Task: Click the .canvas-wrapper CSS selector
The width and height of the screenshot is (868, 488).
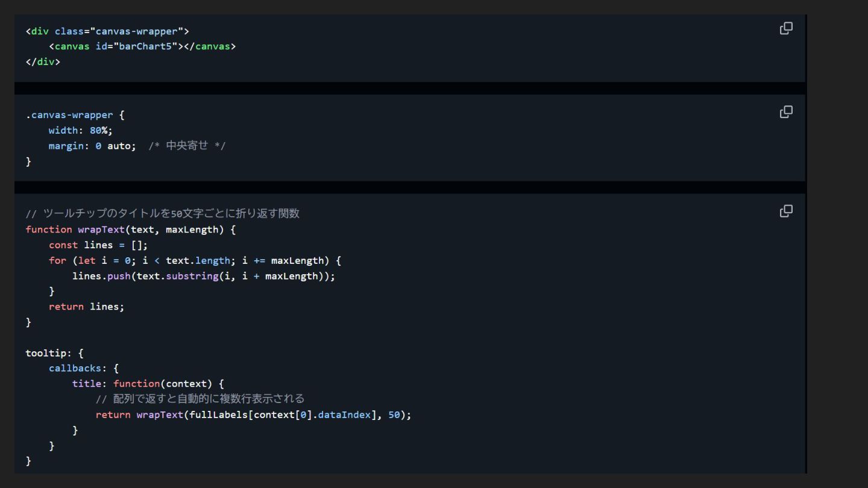Action: (x=69, y=115)
